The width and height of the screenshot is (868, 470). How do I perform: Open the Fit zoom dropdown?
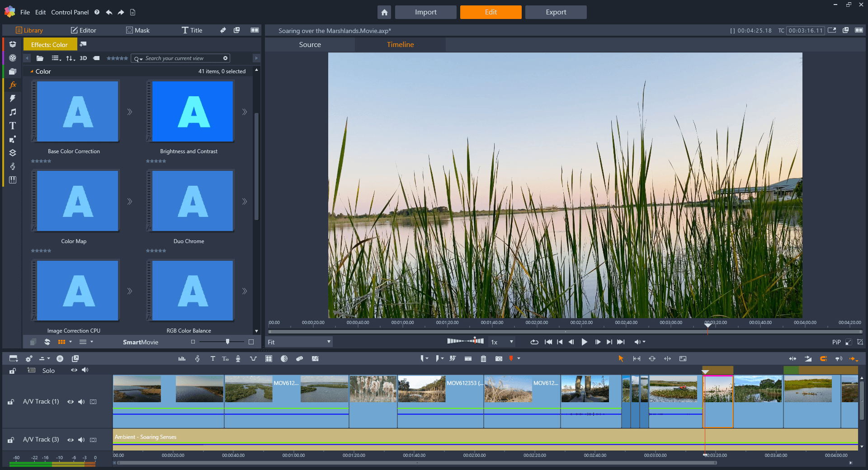(299, 342)
